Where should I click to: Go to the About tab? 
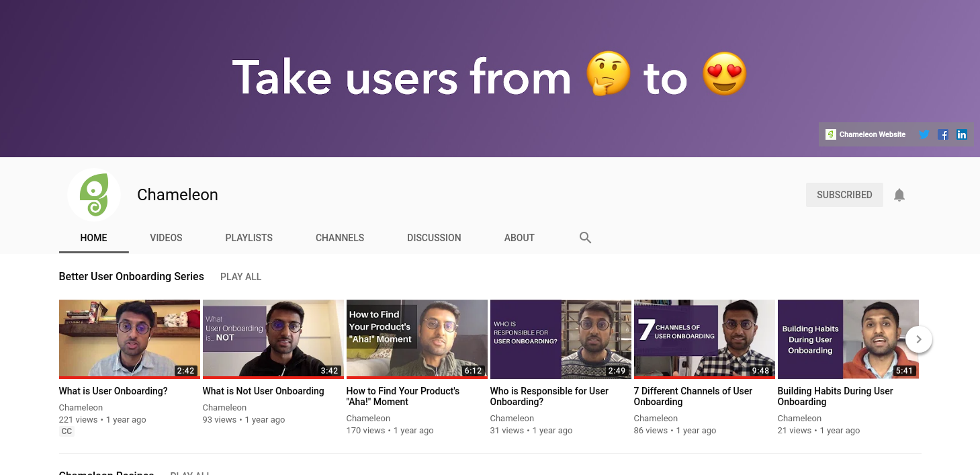click(519, 238)
